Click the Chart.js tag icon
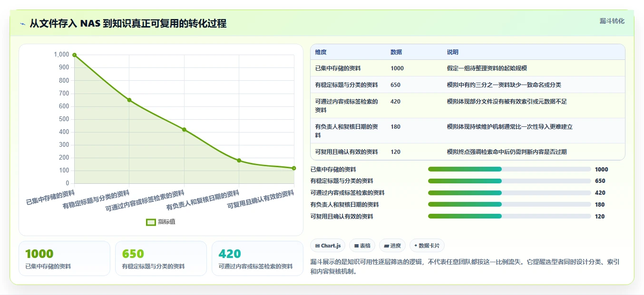644x295 pixels. pos(317,246)
